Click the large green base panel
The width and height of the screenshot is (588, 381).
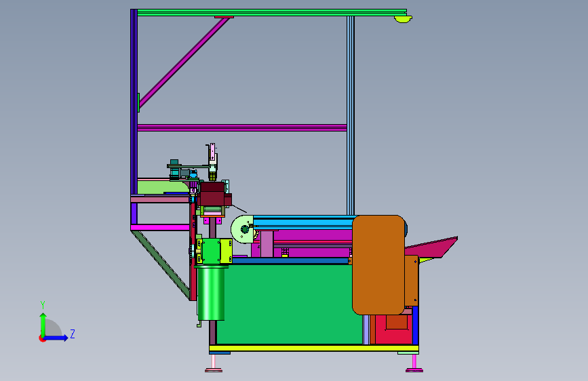click(289, 304)
